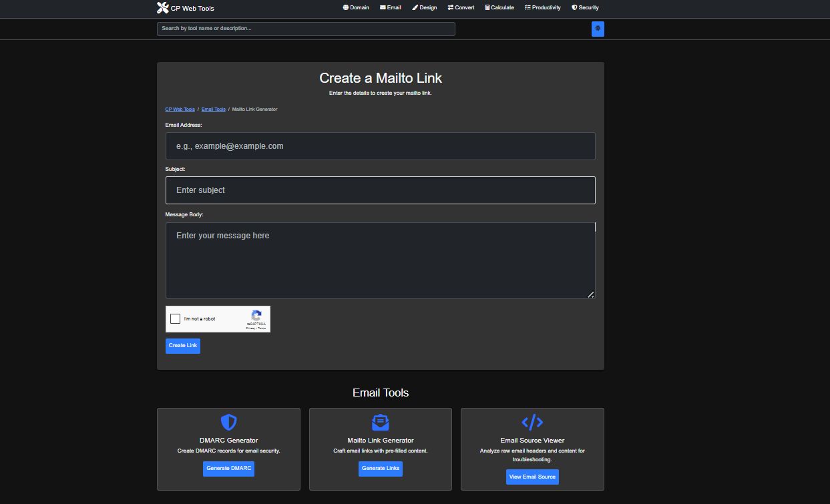Open the Domain menu
Image resolution: width=830 pixels, height=504 pixels.
point(356,8)
